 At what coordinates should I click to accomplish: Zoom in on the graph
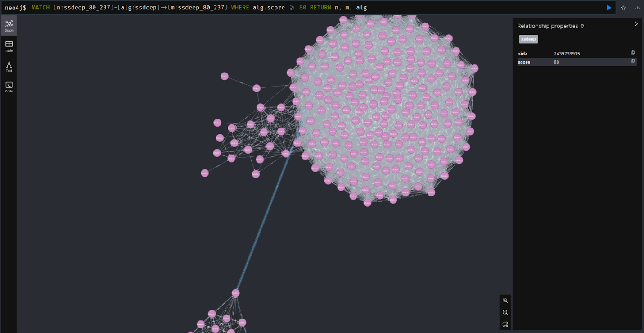(505, 301)
